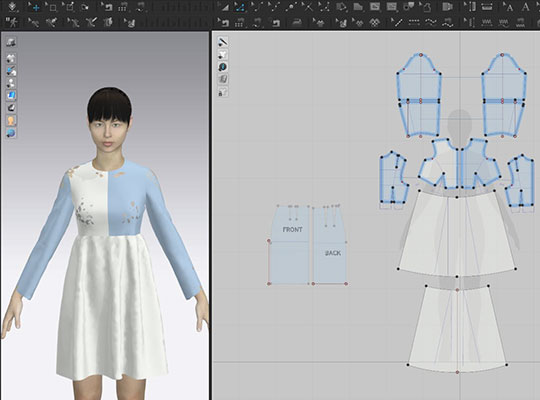The height and width of the screenshot is (400, 540).
Task: Click the 3D square-with-pen edit tool
Action: (x=70, y=7)
